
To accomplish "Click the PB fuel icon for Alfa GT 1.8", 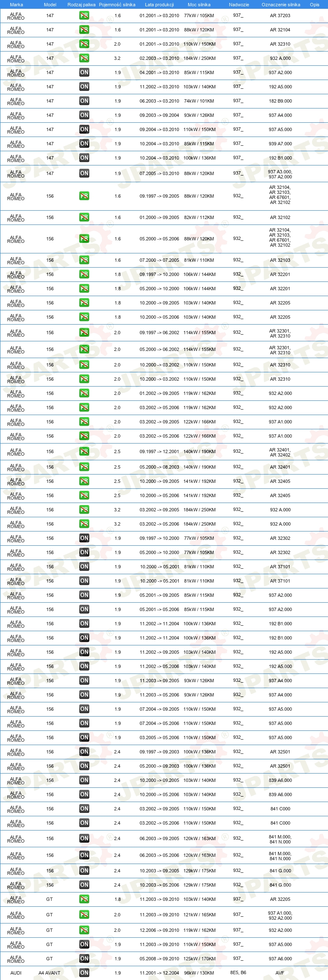I will pos(84,899).
